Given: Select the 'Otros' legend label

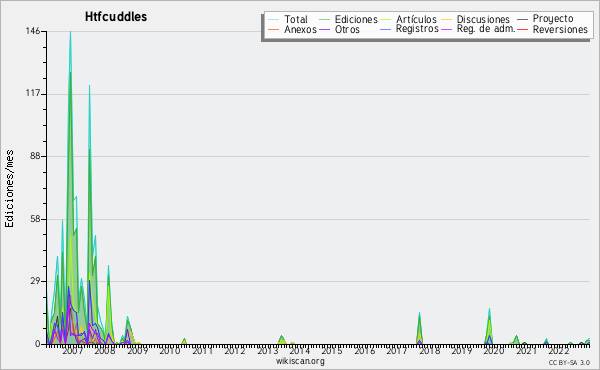Looking at the screenshot, I should [x=347, y=29].
